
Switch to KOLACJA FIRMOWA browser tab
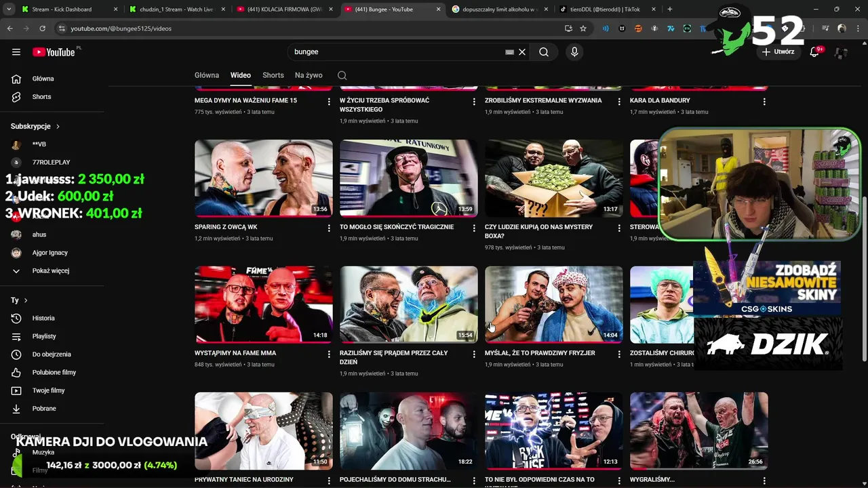point(283,9)
